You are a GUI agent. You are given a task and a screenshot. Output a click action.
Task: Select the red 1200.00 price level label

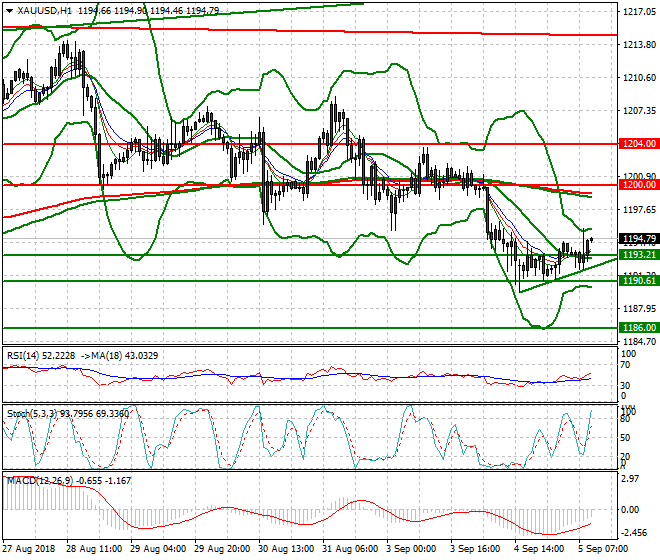(639, 184)
